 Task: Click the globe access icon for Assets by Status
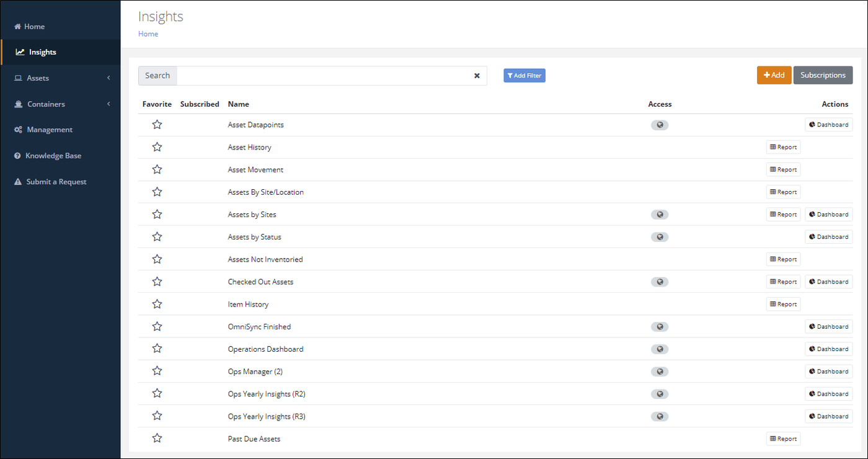[x=660, y=237]
